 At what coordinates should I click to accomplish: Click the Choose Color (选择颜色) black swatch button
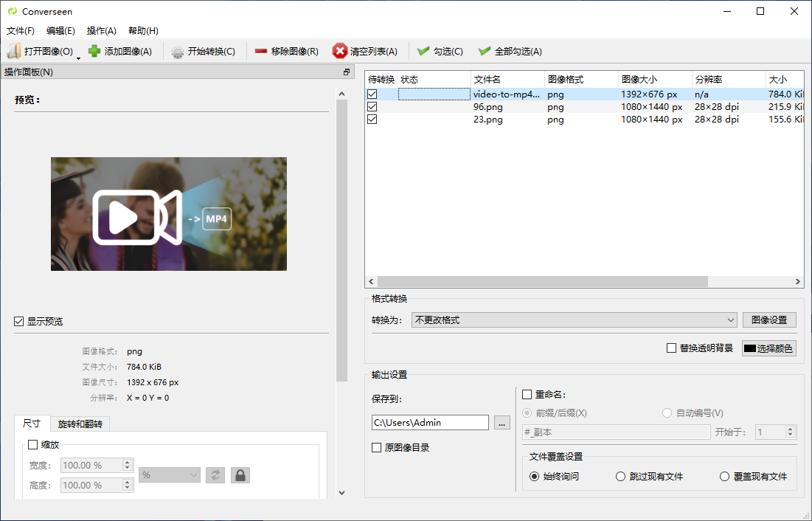point(768,348)
